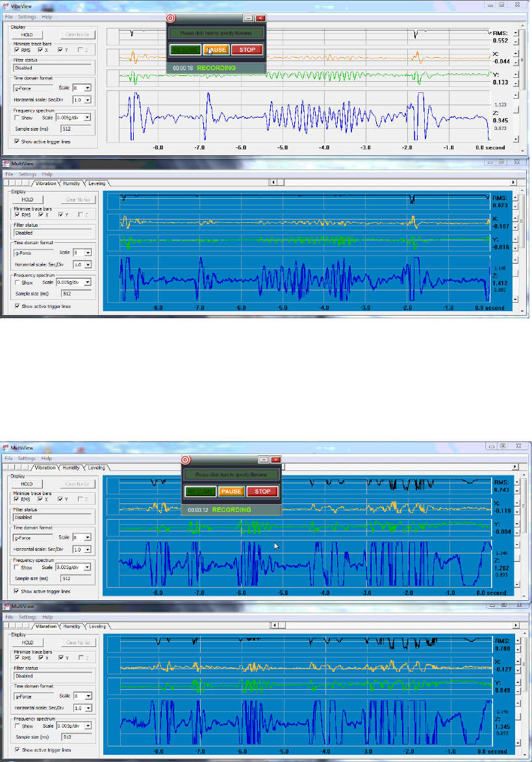Image resolution: width=532 pixels, height=762 pixels.
Task: Pause recording in the VibeView recording dialog
Action: click(216, 49)
